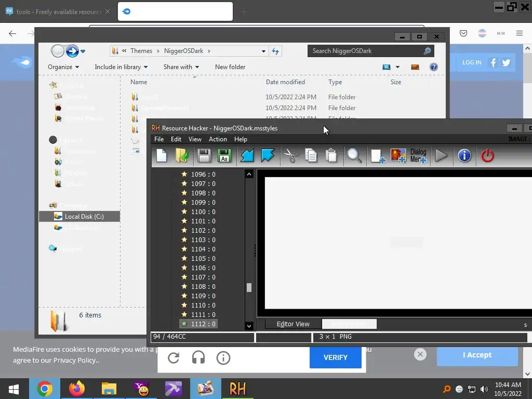
Task: Run with the gray play arrow
Action: (x=441, y=156)
